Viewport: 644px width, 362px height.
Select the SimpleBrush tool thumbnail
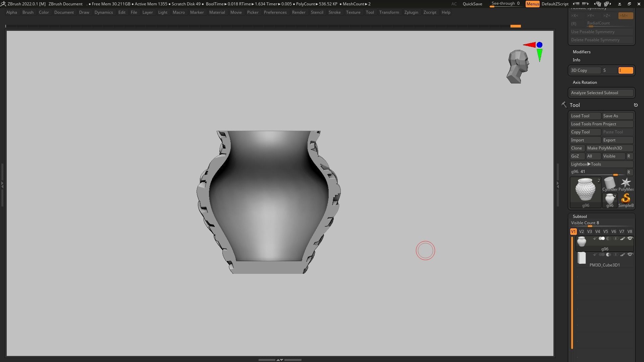[626, 198]
